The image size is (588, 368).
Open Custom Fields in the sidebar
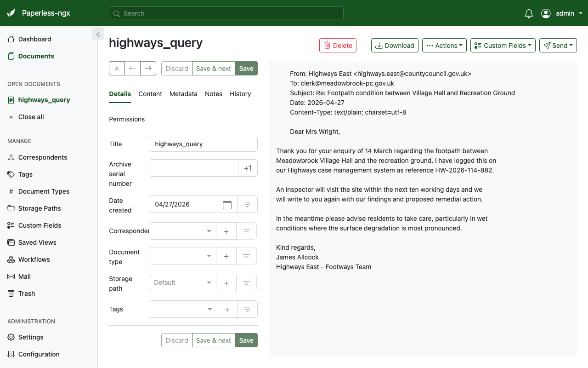[40, 225]
